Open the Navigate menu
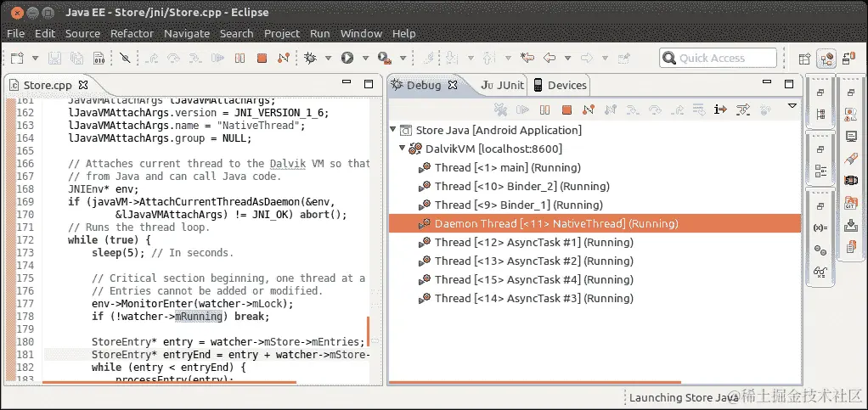Screen dimensions: 868x410 [187, 33]
